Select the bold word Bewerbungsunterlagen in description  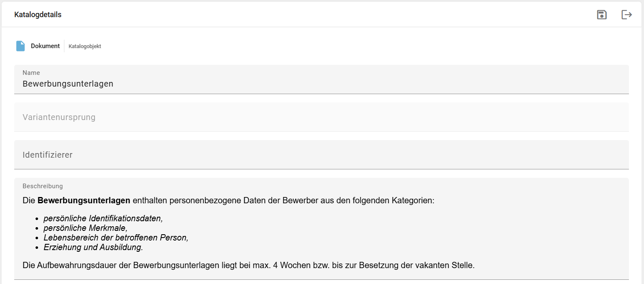[x=83, y=200]
